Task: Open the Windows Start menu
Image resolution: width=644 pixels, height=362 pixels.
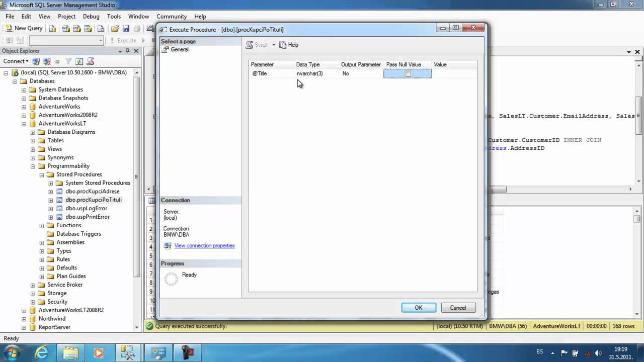Action: point(12,352)
